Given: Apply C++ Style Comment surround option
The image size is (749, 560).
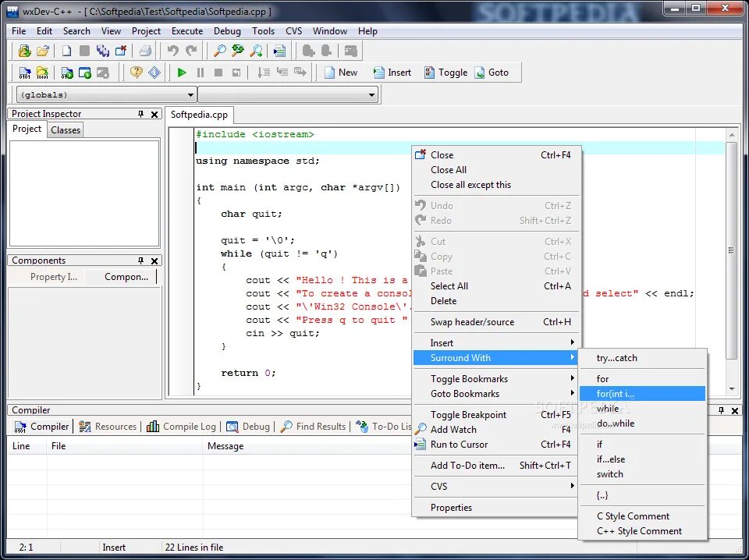Looking at the screenshot, I should point(642,531).
